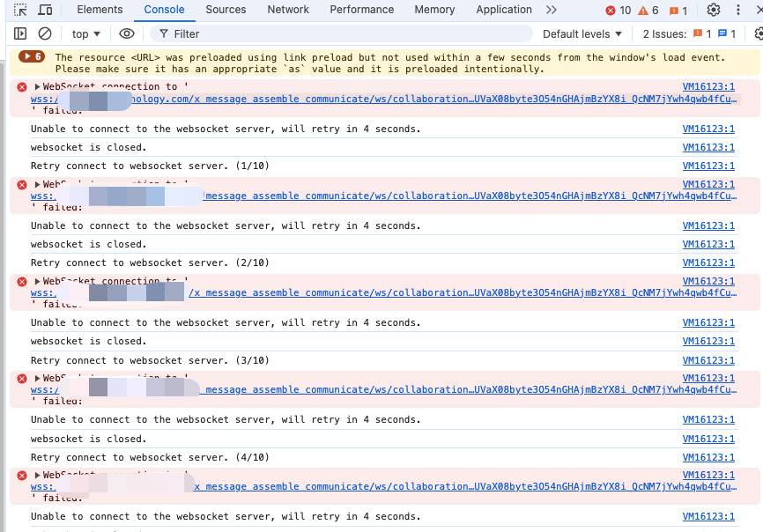Open the DevTools three-dot menu
The image size is (763, 532).
738,10
